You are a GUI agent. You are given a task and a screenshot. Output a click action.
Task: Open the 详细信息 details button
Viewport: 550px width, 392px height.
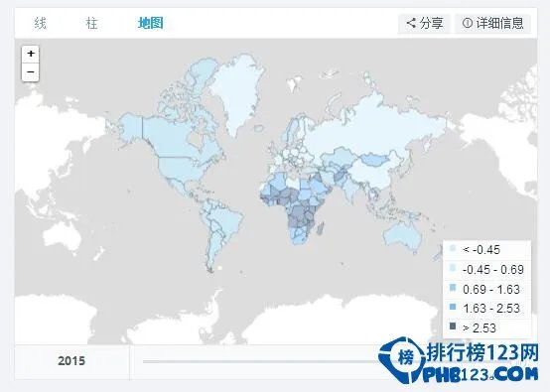point(492,24)
